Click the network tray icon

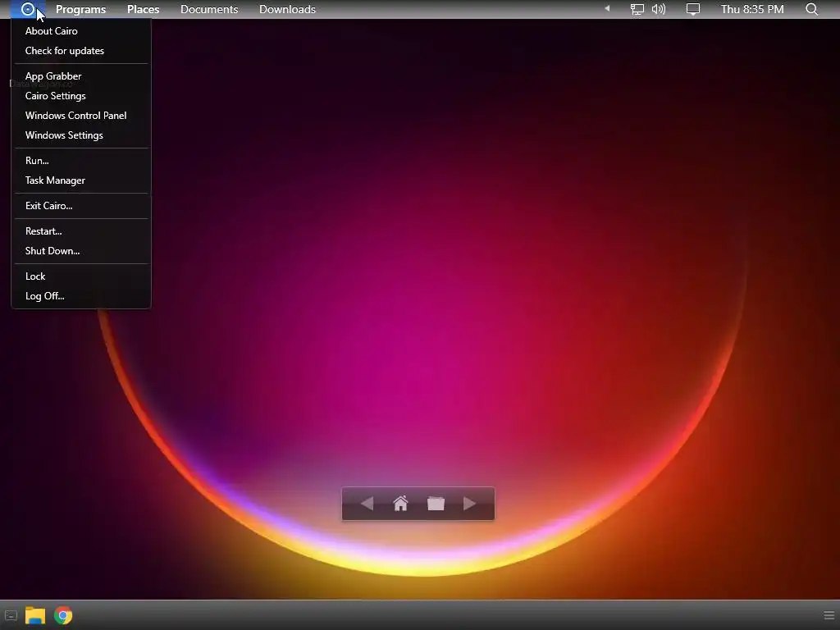(637, 9)
